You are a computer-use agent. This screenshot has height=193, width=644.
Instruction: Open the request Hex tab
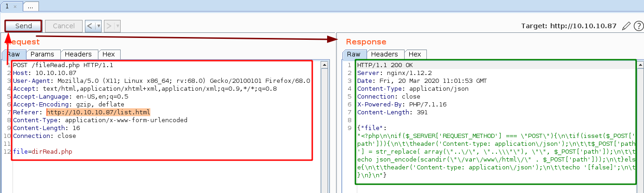109,54
